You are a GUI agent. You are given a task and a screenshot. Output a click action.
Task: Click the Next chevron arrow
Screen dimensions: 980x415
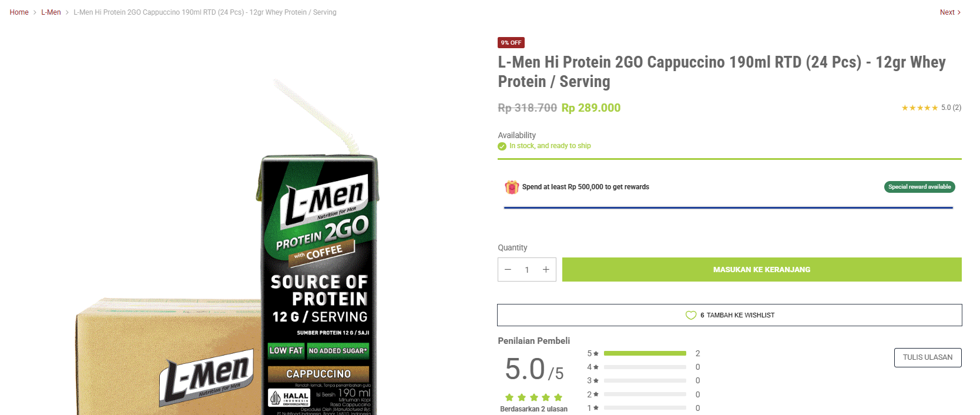pos(959,12)
